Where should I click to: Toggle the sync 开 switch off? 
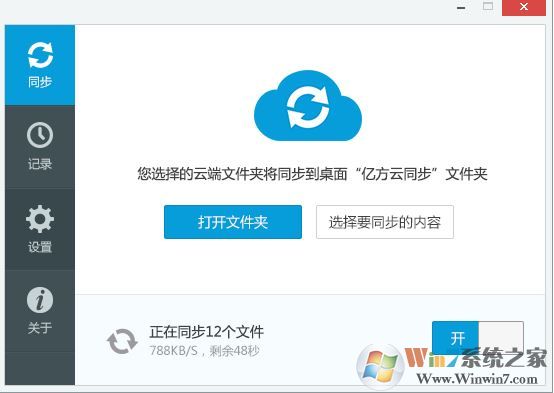[478, 338]
